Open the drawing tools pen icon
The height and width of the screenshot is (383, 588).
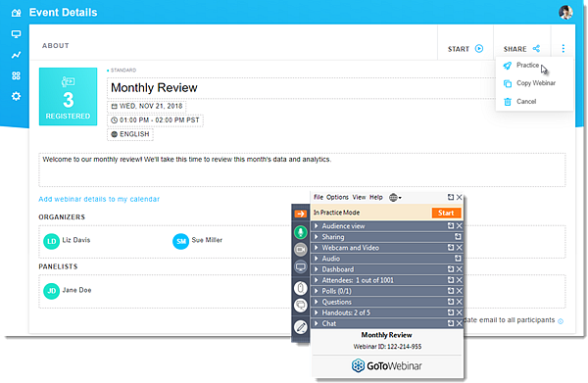tap(301, 327)
